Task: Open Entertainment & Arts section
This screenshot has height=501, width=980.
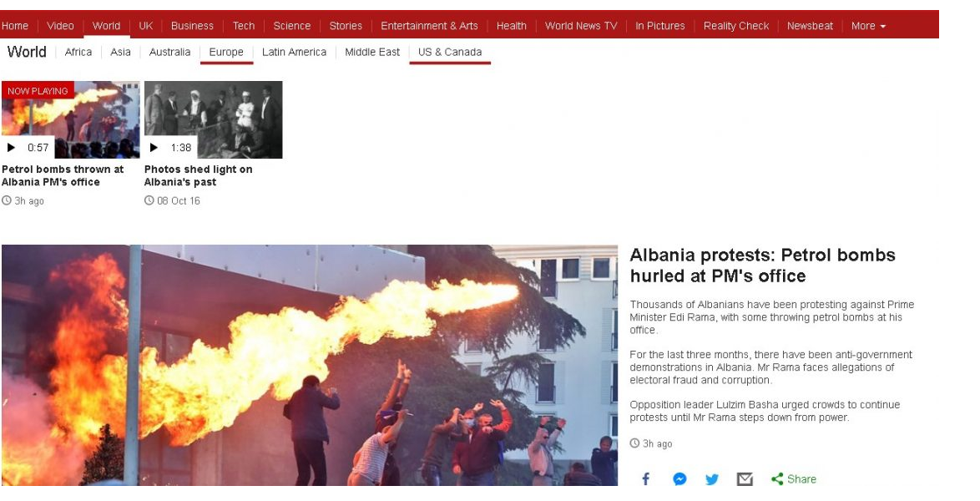Action: 429,26
